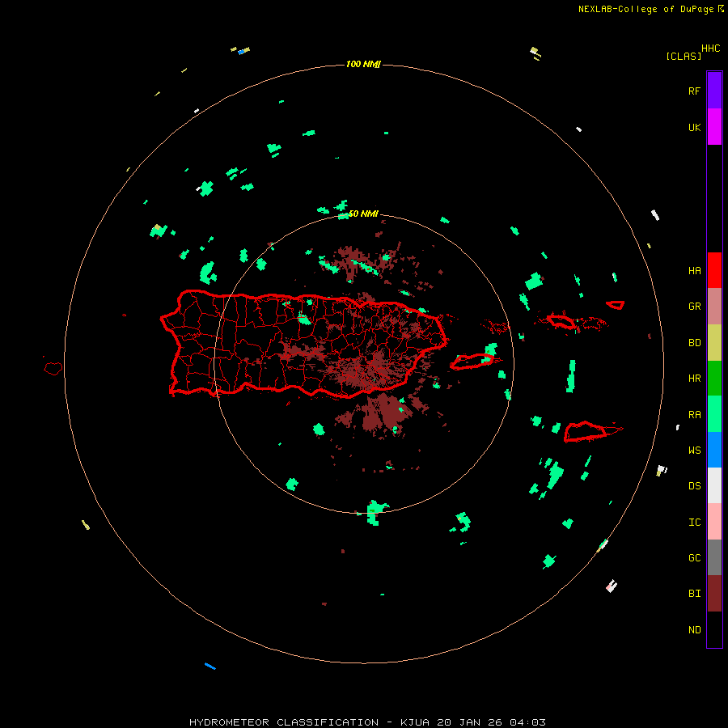Image resolution: width=728 pixels, height=728 pixels.
Task: Click the "HR" legend label
Action: coord(694,379)
